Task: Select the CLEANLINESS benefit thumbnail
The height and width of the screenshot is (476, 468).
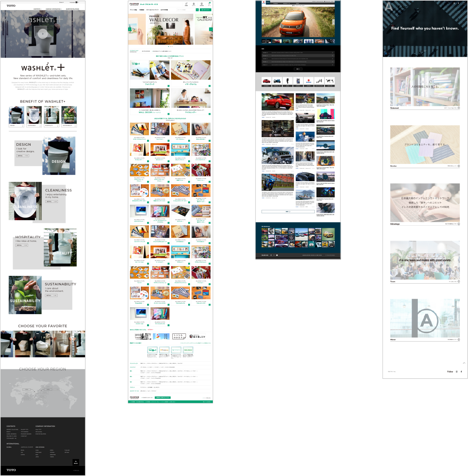Action: (34, 117)
